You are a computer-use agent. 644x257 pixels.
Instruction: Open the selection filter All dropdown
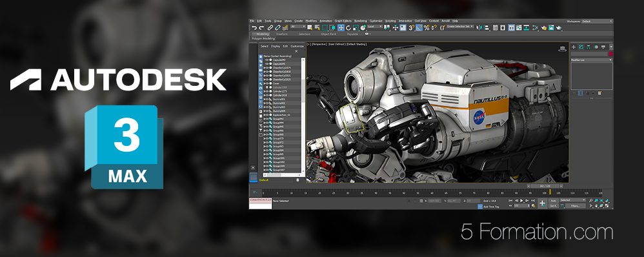pos(297,26)
